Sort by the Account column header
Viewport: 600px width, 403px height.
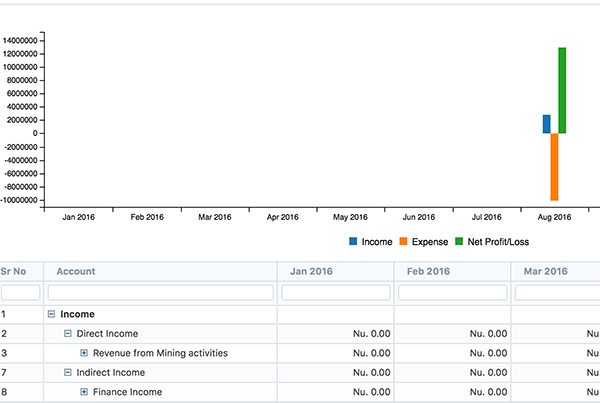76,271
